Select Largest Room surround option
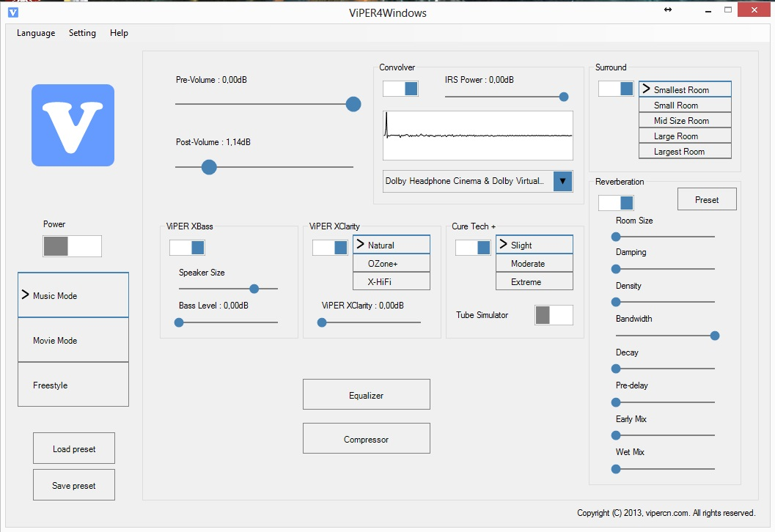 pyautogui.click(x=685, y=151)
